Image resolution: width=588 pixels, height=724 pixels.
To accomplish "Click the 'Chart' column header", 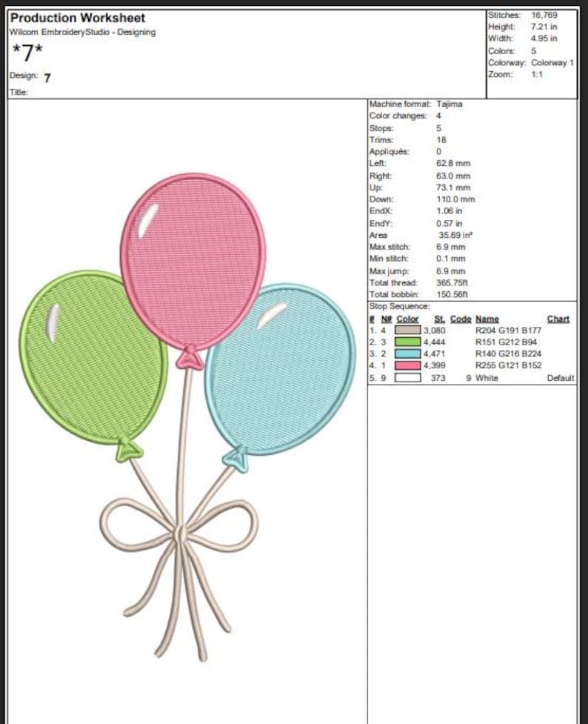I will click(558, 319).
